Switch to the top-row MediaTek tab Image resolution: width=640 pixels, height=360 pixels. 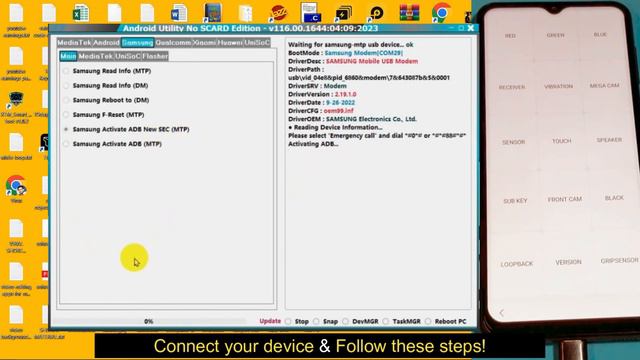[x=75, y=42]
